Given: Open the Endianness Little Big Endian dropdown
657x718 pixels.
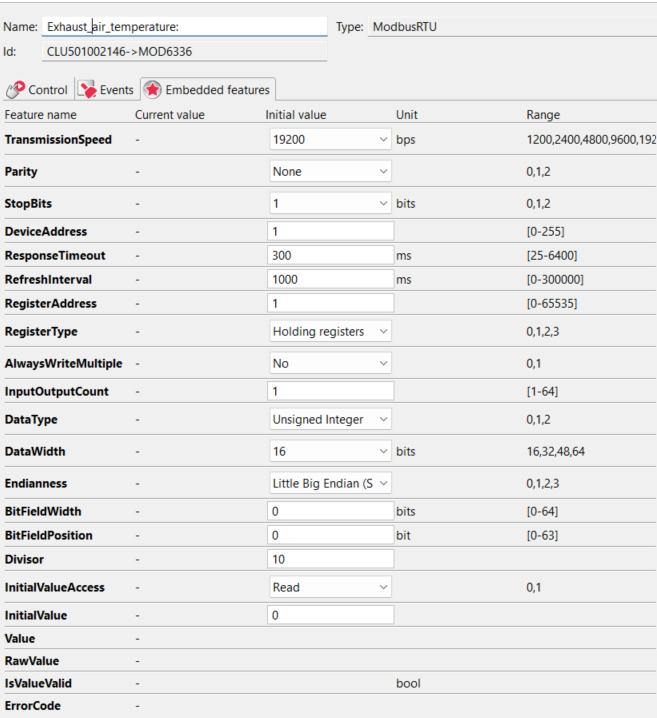Looking at the screenshot, I should 330,483.
